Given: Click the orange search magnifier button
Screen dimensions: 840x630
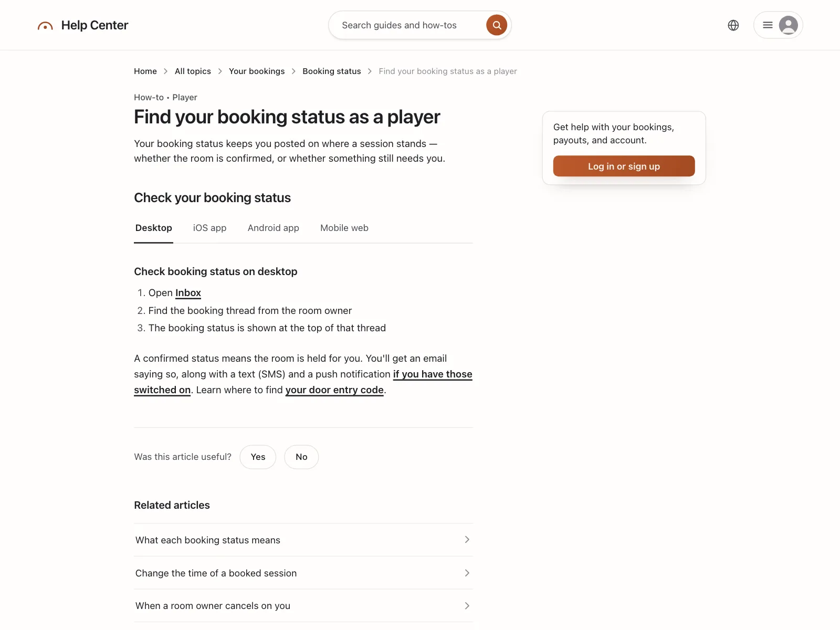Looking at the screenshot, I should [497, 25].
